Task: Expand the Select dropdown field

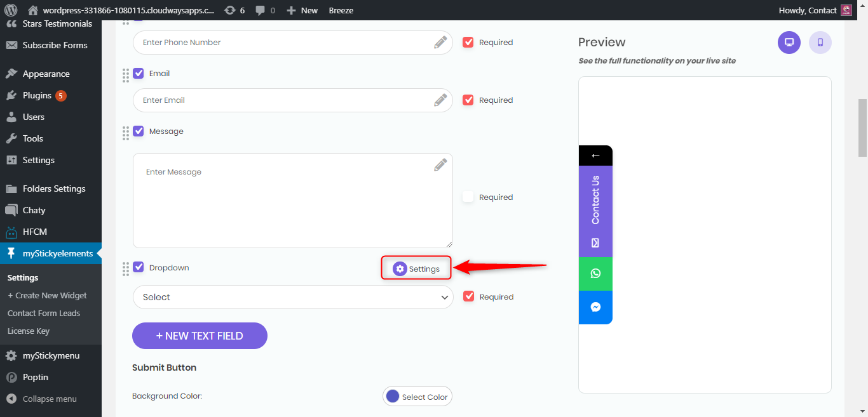Action: pos(293,297)
